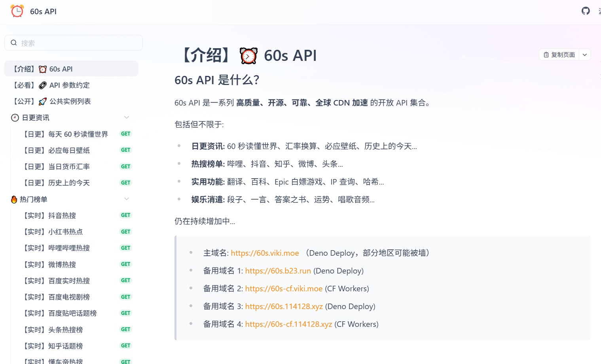Screen dimensions: 601x364
Task: Click the GET badge beside 抖音热搜
Action: [x=126, y=215]
